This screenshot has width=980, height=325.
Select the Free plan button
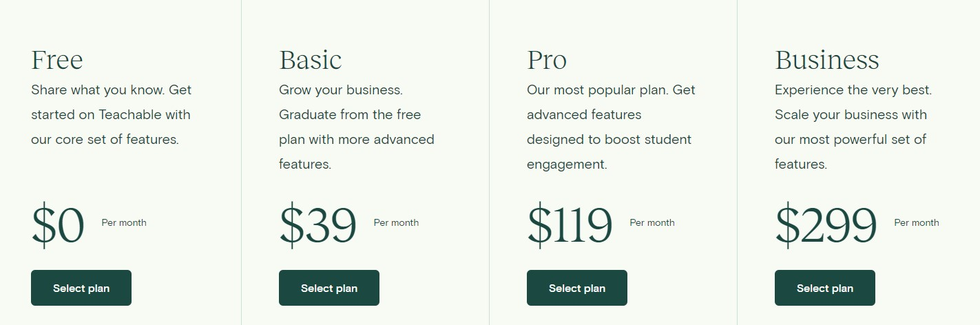tap(81, 288)
